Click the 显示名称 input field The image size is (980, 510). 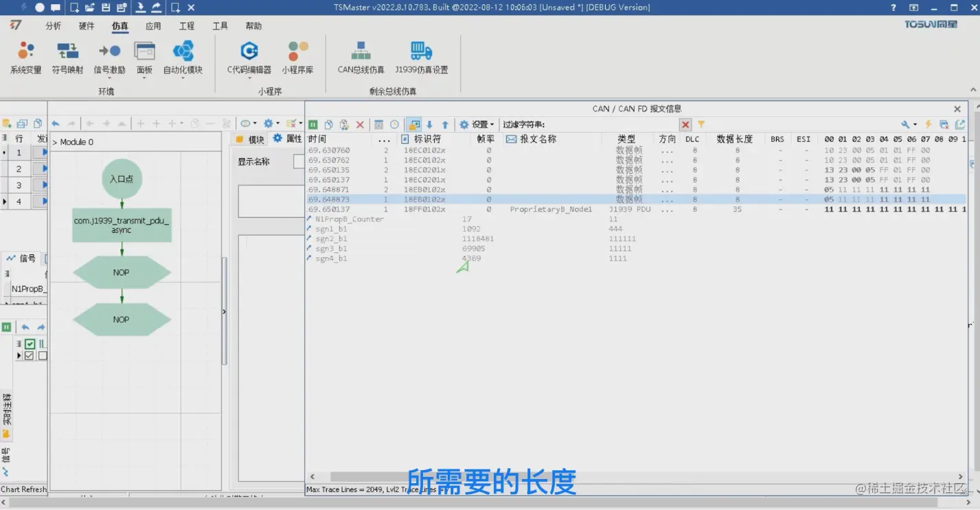299,162
